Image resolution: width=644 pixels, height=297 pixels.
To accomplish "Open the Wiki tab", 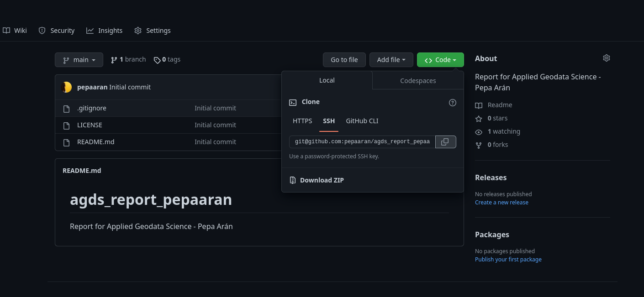I will click(x=15, y=31).
